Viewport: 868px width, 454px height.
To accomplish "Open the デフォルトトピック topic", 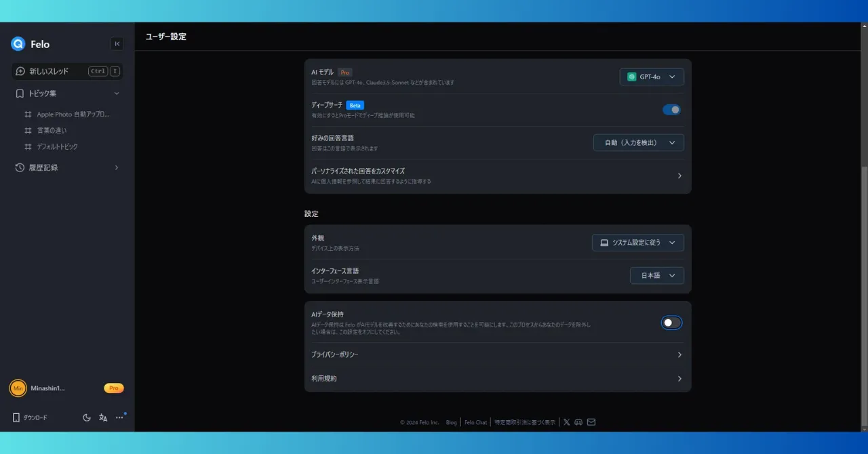I will (x=57, y=146).
